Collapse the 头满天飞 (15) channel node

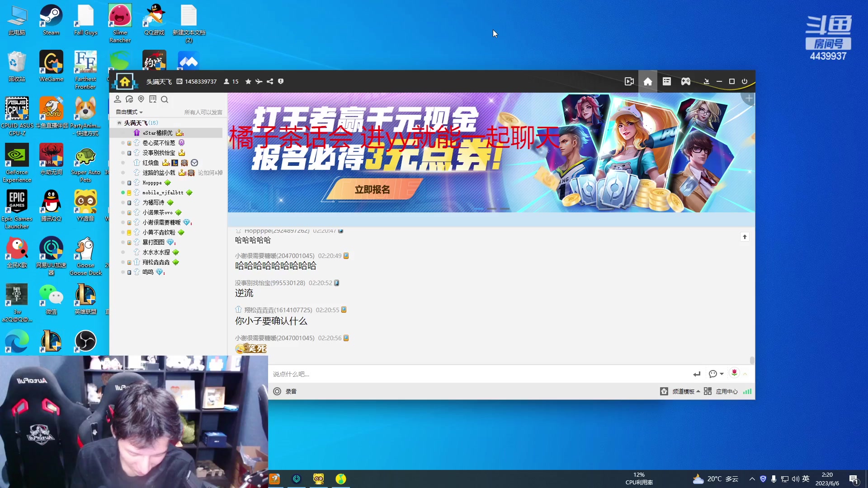pos(119,123)
